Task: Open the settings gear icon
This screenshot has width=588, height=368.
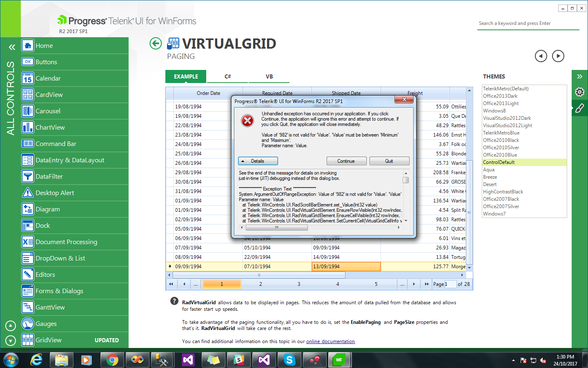Action: [x=579, y=92]
